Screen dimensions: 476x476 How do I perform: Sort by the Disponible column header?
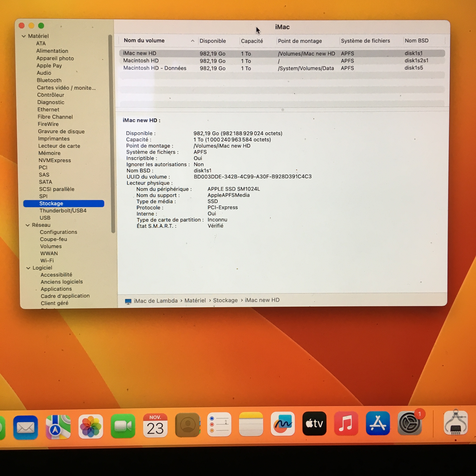213,41
